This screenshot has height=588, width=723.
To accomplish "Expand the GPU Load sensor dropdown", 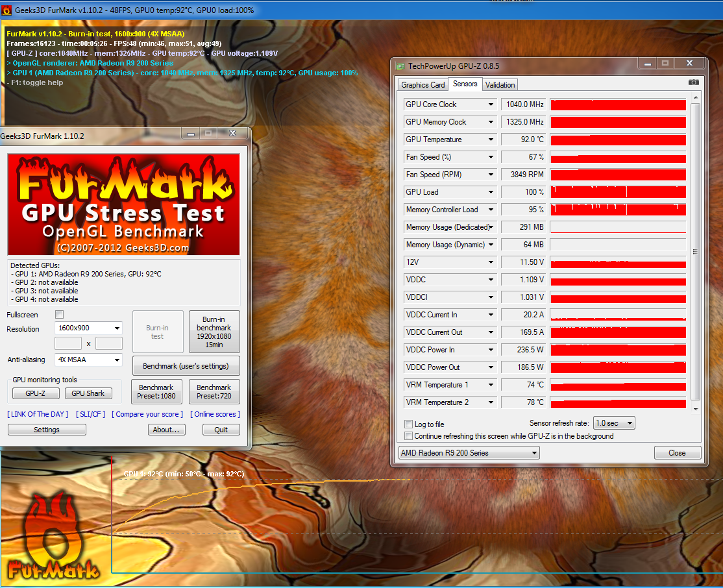I will click(x=491, y=192).
